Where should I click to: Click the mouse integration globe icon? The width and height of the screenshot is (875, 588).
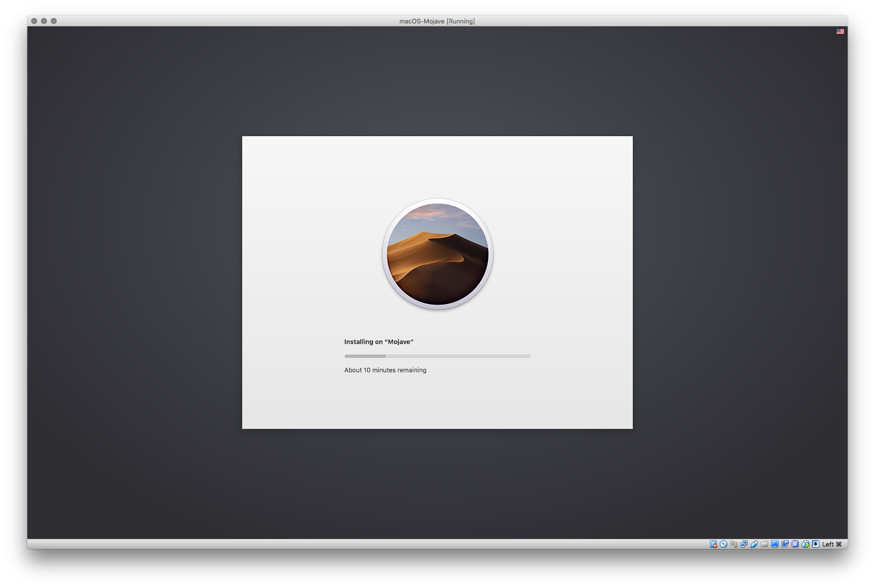click(806, 544)
